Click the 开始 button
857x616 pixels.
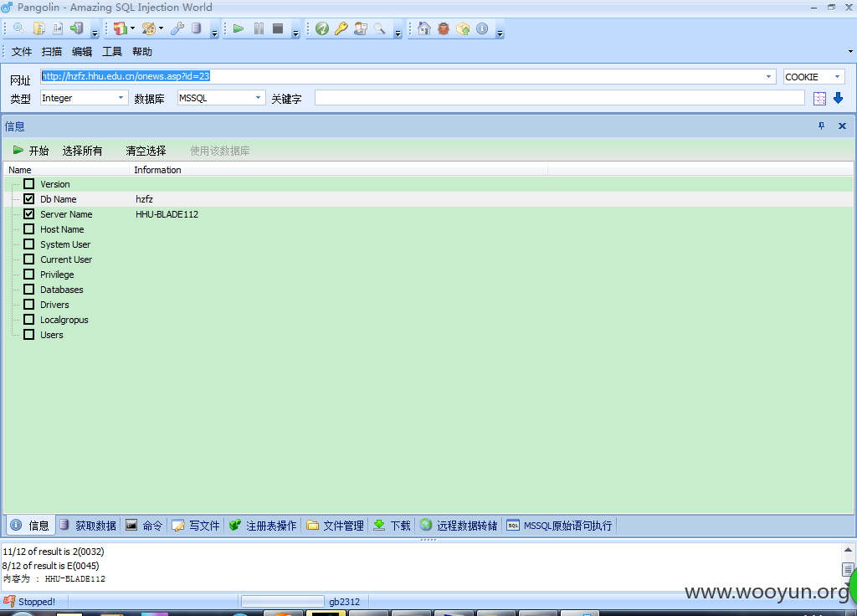[31, 151]
